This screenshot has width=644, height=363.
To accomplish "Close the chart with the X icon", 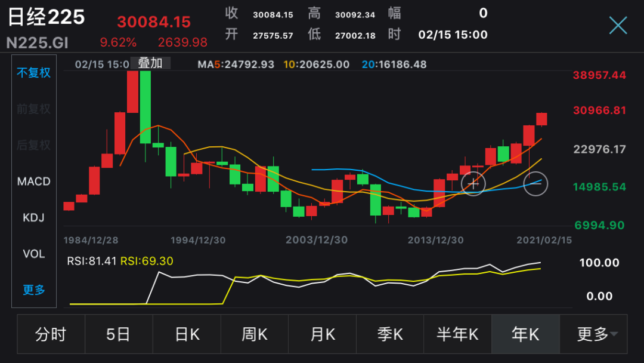I will (x=618, y=26).
